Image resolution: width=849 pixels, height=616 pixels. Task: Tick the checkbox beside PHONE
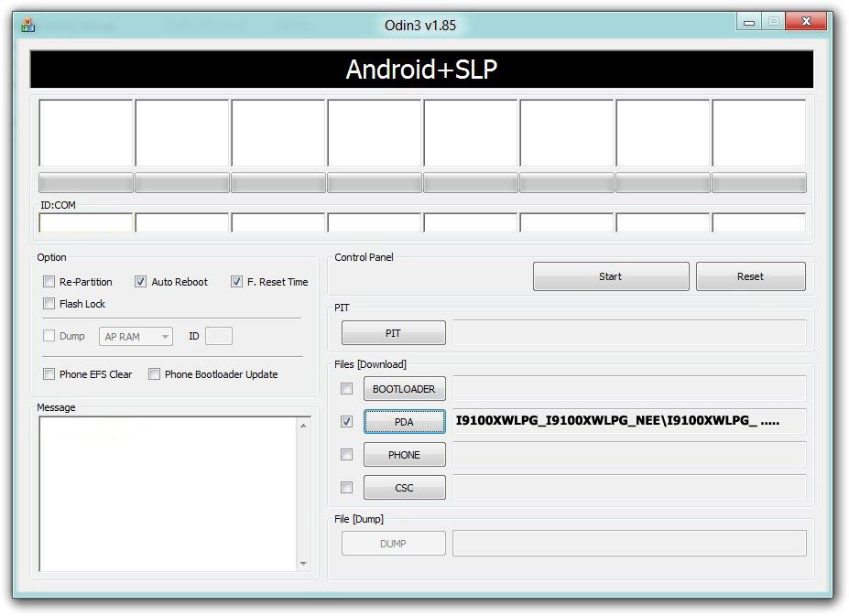346,455
